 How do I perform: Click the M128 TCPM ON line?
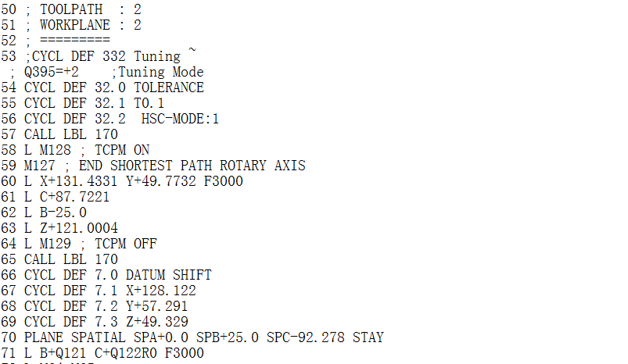[86, 150]
